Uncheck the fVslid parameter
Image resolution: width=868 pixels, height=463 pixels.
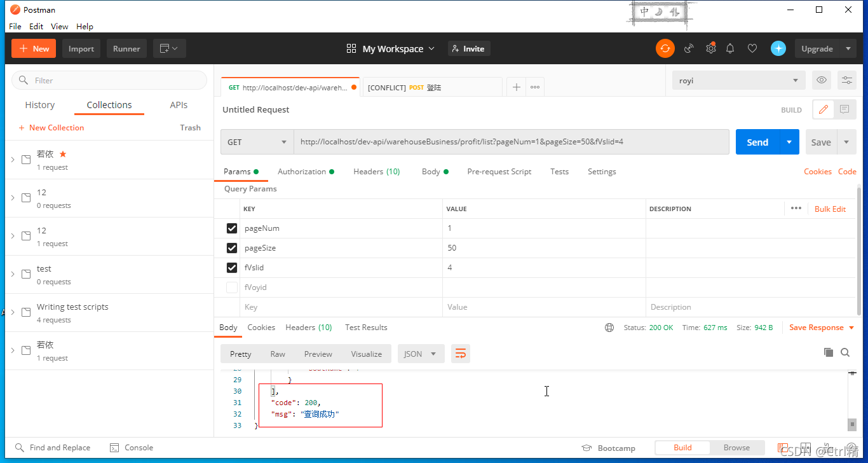[232, 268]
